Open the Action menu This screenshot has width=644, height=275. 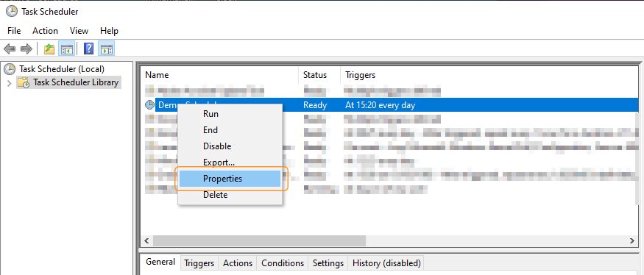pyautogui.click(x=45, y=31)
